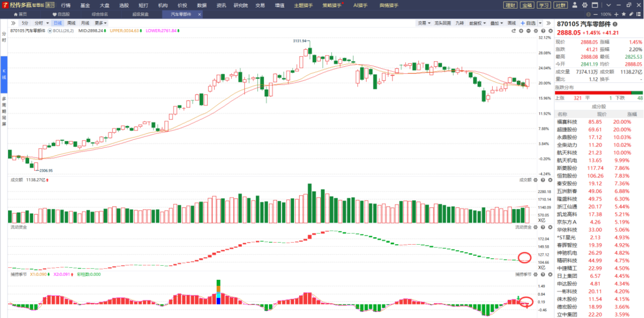This screenshot has height=318, width=644.
Task: Click the chart refresh arrow icon
Action: (x=514, y=31)
